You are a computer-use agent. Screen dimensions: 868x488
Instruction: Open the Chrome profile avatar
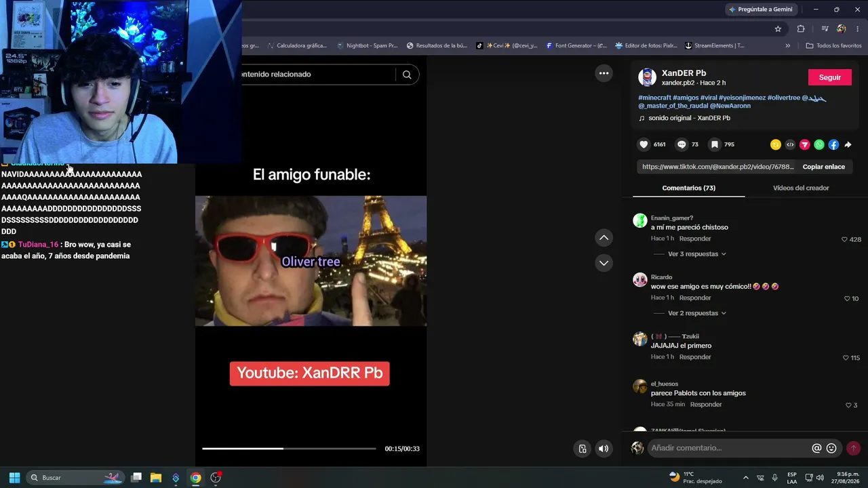842,29
